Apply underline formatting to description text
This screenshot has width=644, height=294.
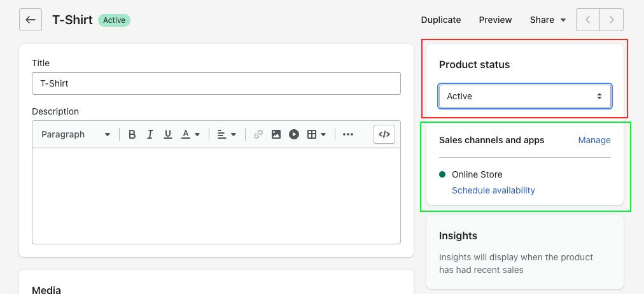pyautogui.click(x=168, y=134)
